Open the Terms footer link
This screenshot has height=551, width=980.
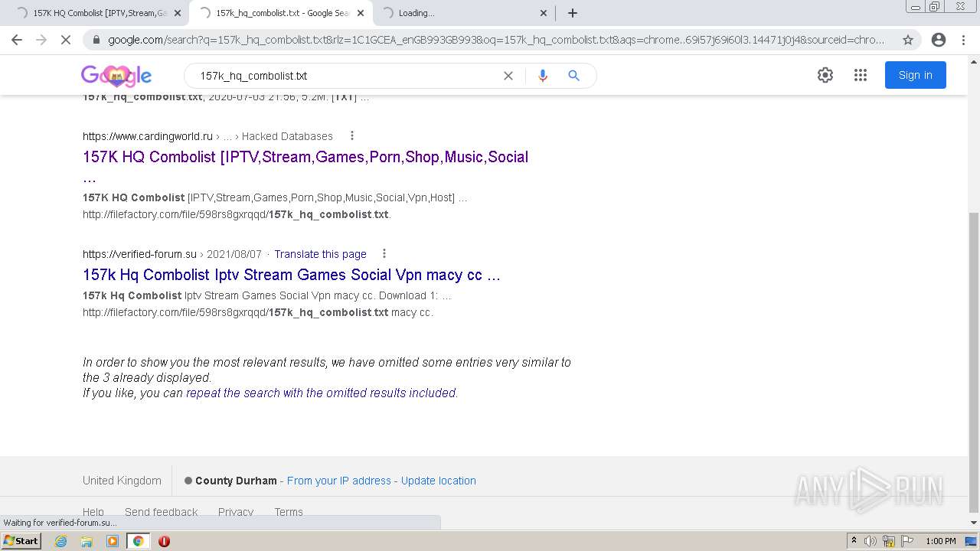point(289,512)
